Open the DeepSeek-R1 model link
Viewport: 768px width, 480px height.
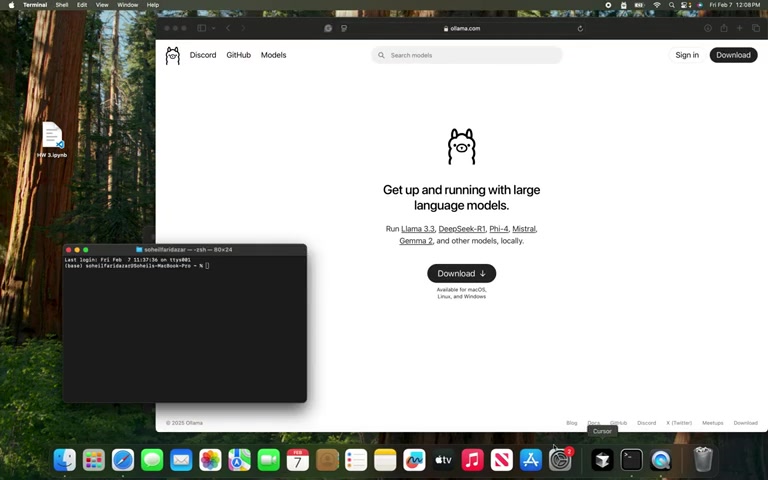(462, 229)
